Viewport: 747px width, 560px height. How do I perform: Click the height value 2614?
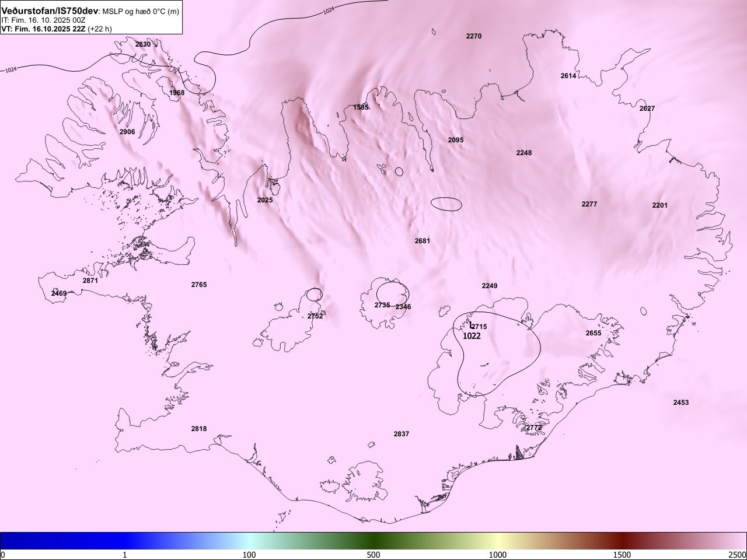(x=568, y=76)
